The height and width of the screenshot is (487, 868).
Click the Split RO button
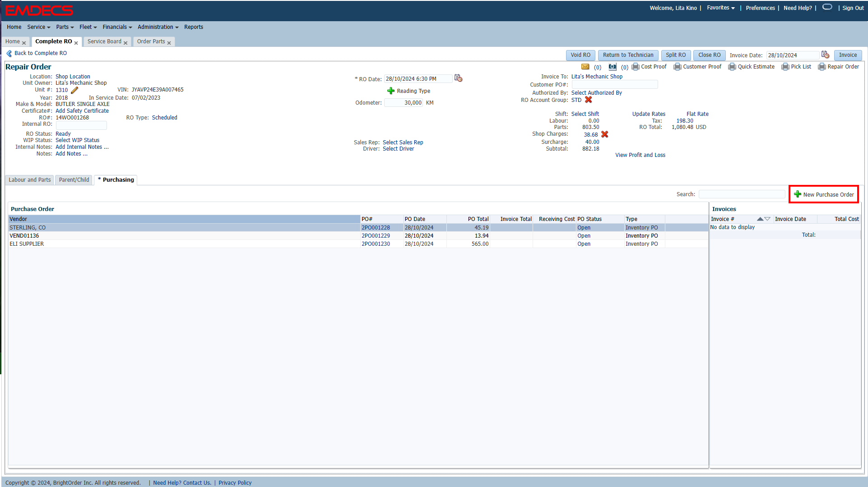676,55
